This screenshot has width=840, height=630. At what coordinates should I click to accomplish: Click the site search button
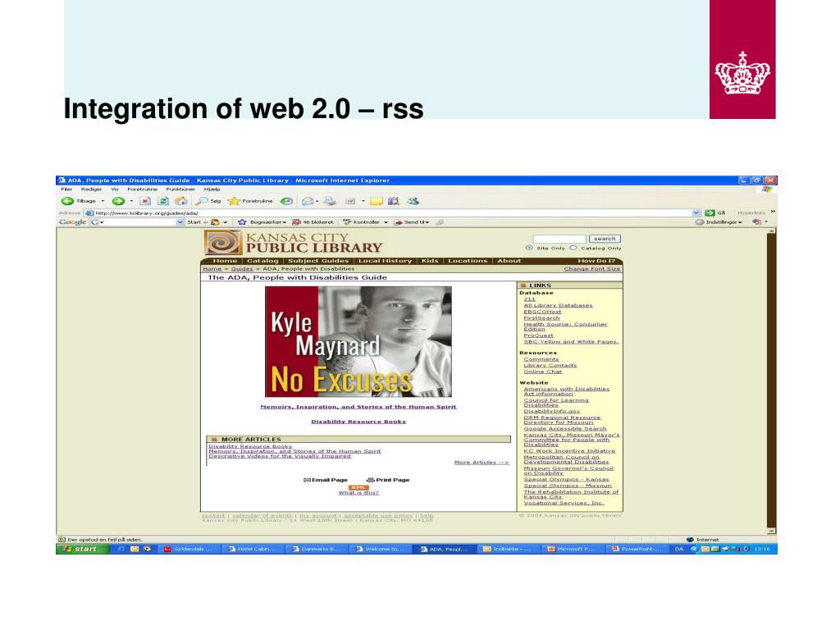point(605,239)
